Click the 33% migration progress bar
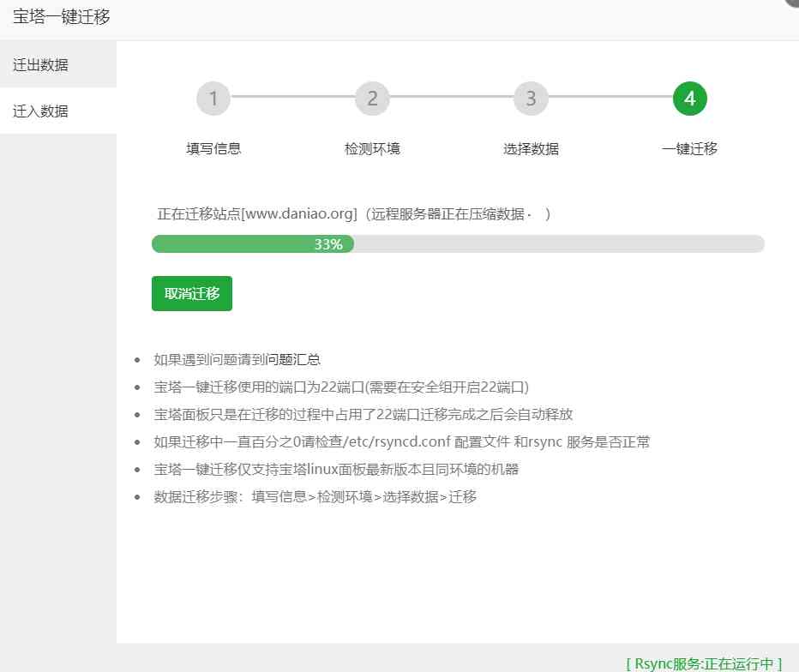This screenshot has width=799, height=672. click(458, 244)
